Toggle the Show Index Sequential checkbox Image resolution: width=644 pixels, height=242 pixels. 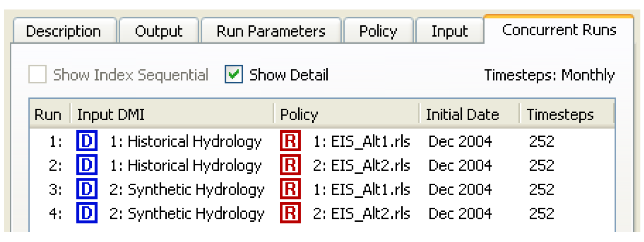(x=38, y=75)
